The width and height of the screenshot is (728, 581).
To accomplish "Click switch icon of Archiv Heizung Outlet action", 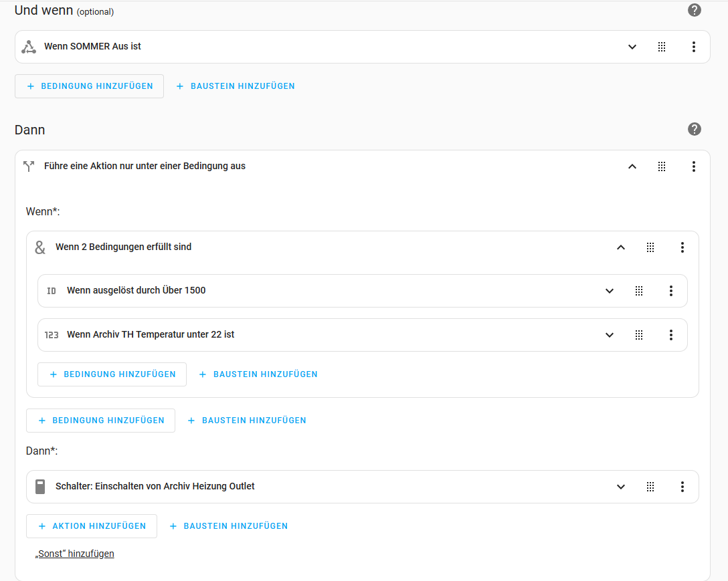I will [x=40, y=487].
